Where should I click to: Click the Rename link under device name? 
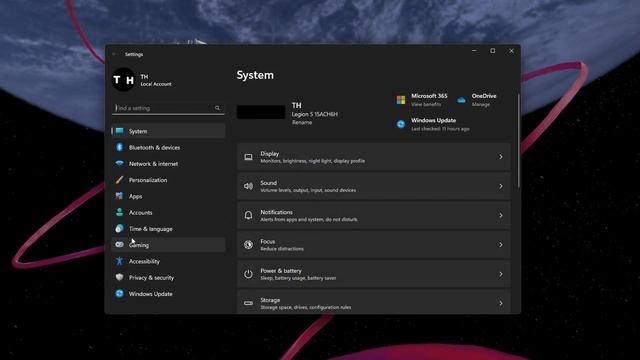[x=302, y=122]
